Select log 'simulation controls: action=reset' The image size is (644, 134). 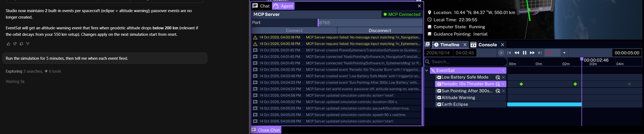(336, 96)
